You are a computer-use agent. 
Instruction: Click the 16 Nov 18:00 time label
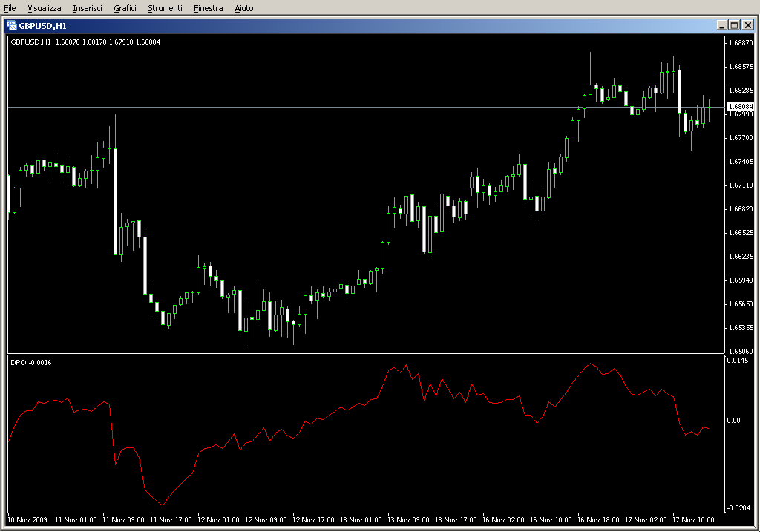pos(598,520)
